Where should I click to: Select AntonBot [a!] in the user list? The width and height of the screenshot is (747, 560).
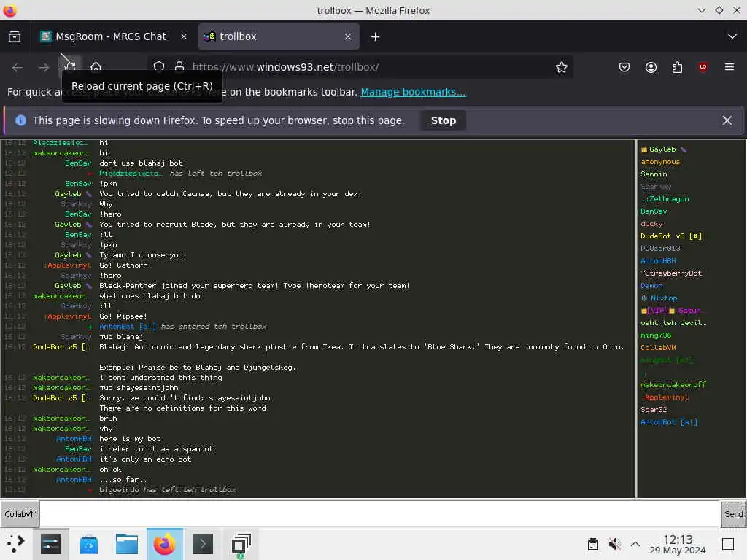pos(669,422)
